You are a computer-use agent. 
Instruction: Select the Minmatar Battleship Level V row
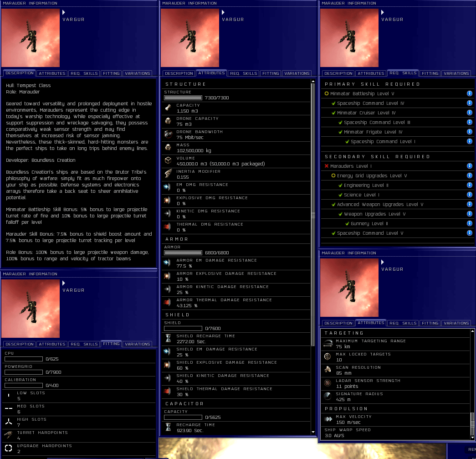(398, 93)
